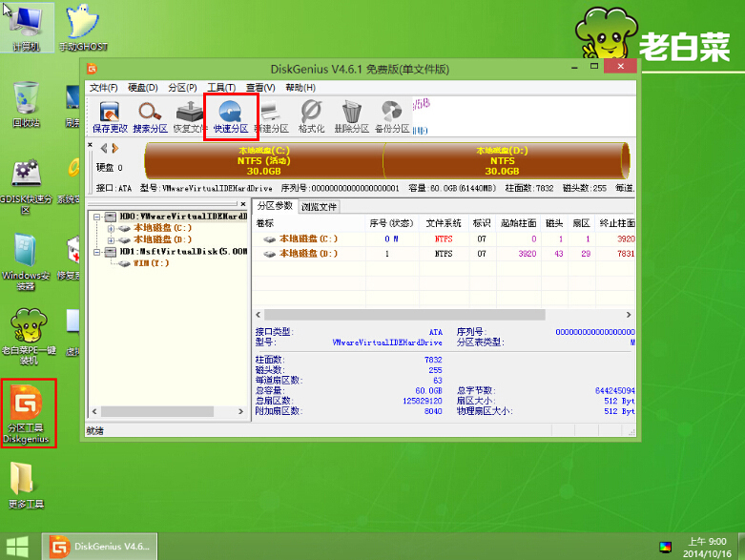Switch to the 浏览文件 tab
The image size is (745, 560).
[x=319, y=207]
